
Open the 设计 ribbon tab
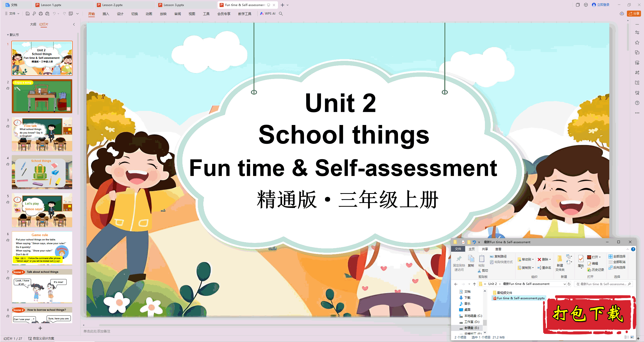[x=120, y=14]
